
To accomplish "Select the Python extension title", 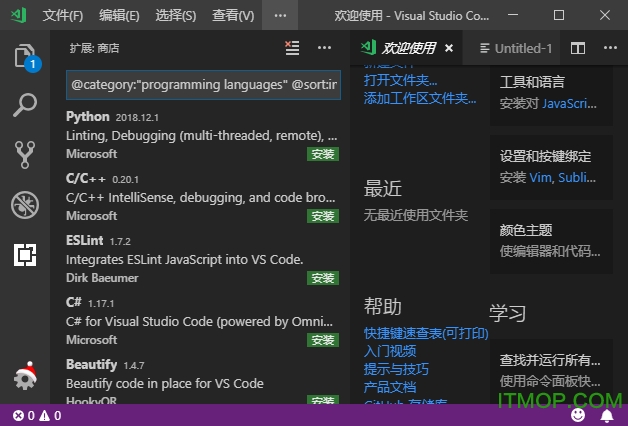I will tap(88, 117).
